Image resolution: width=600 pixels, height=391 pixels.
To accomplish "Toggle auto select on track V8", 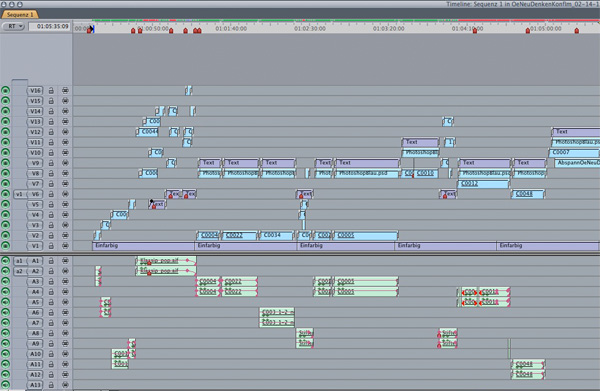I will click(65, 173).
